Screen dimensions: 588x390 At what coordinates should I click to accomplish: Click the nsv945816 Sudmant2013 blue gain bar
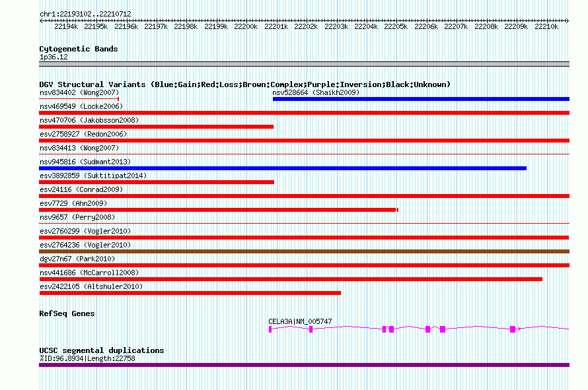(x=283, y=168)
